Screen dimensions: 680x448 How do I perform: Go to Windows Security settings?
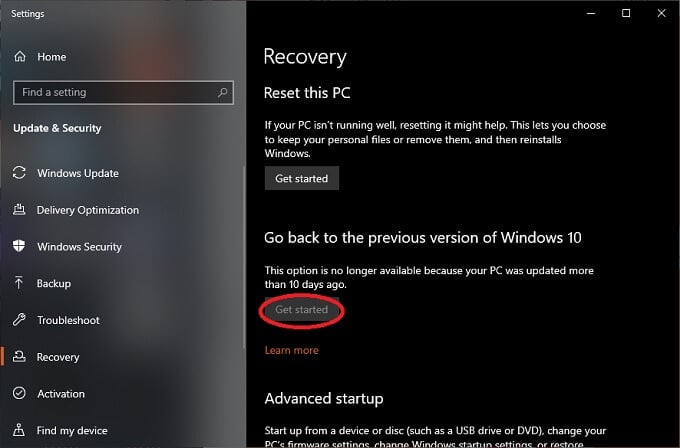79,247
